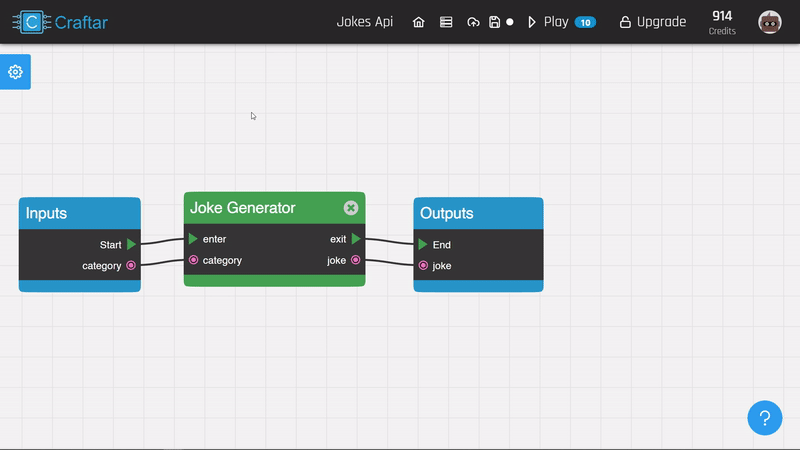Select the Inputs Start output port

pos(131,244)
